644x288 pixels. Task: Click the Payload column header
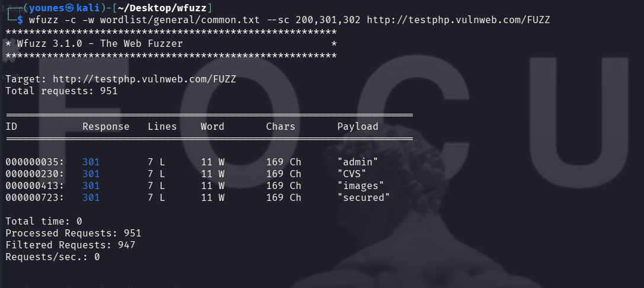coord(357,126)
